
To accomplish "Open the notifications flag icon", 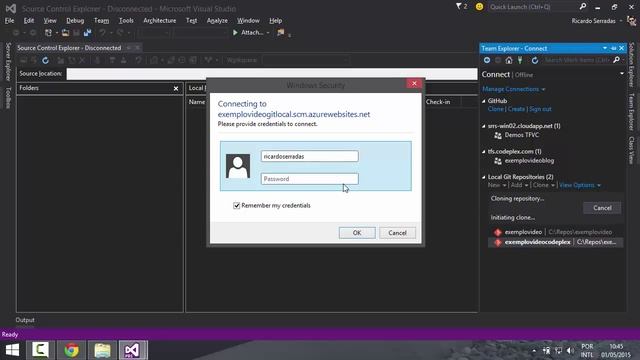I will (459, 7).
